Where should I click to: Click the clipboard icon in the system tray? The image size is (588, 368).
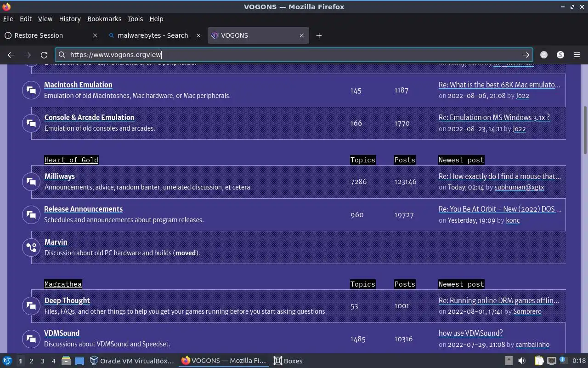tap(539, 361)
